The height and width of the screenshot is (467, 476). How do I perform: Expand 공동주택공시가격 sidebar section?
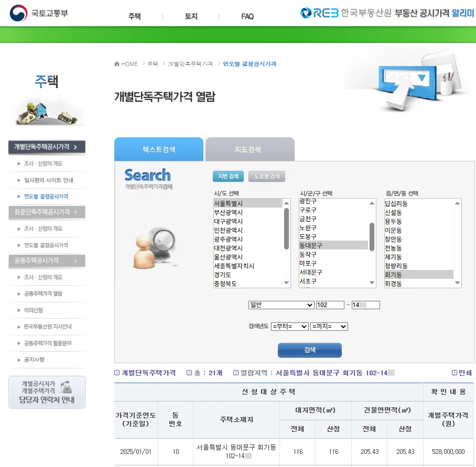(x=47, y=260)
